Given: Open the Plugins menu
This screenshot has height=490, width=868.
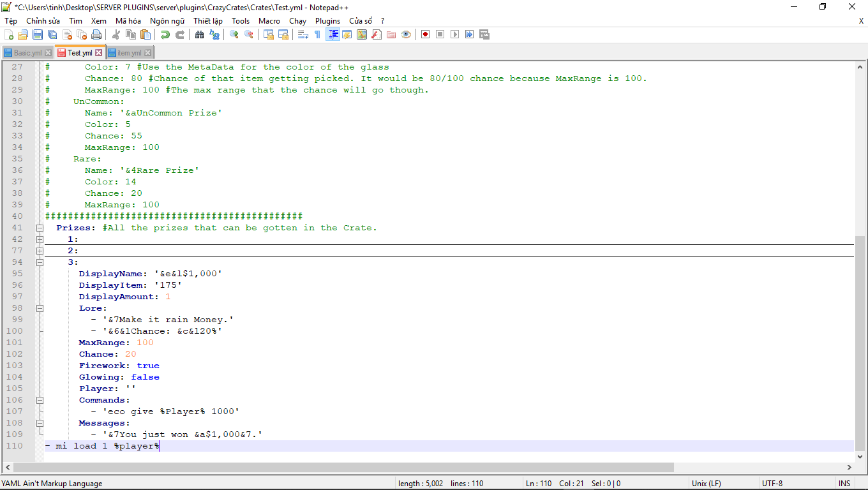Looking at the screenshot, I should [327, 20].
